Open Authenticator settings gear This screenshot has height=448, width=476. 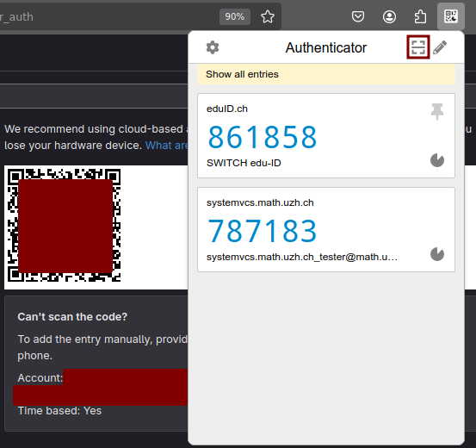coord(213,47)
